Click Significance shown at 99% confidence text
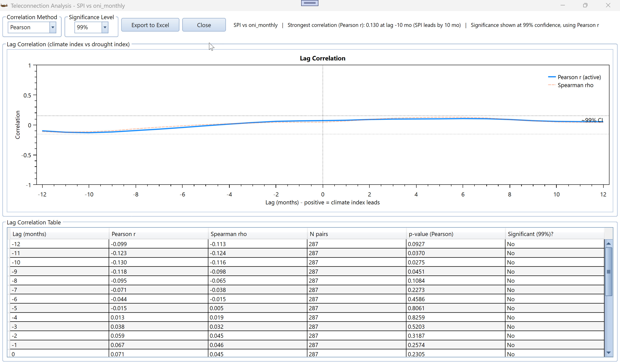This screenshot has height=364, width=620. 535,25
